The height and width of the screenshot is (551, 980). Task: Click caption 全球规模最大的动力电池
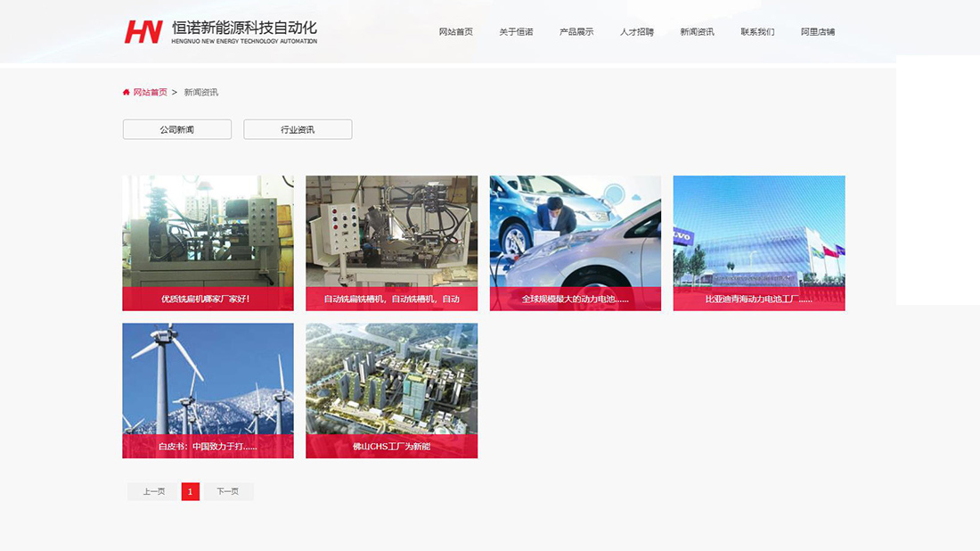click(x=575, y=299)
